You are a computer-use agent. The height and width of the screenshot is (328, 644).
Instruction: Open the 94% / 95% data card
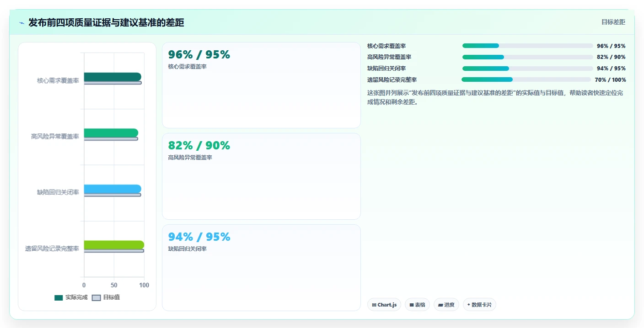(x=261, y=268)
